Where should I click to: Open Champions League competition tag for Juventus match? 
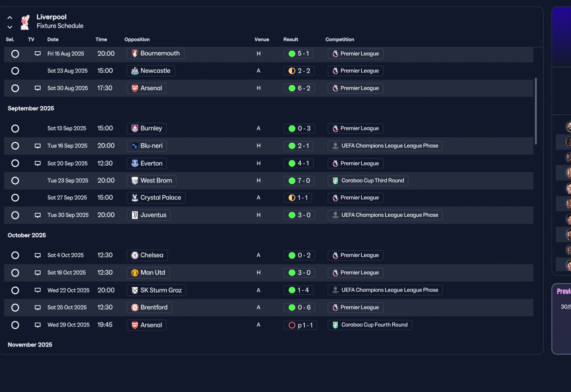pyautogui.click(x=385, y=215)
